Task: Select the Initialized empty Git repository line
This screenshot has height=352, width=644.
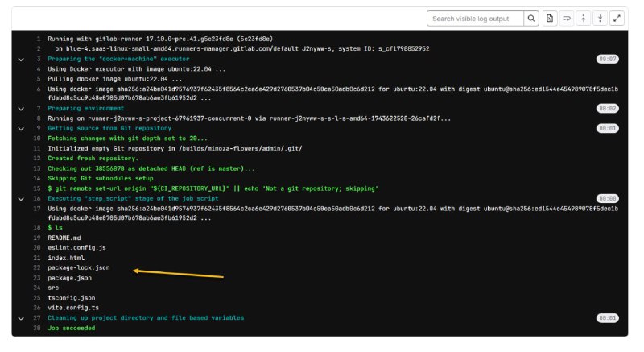Action: pos(175,148)
